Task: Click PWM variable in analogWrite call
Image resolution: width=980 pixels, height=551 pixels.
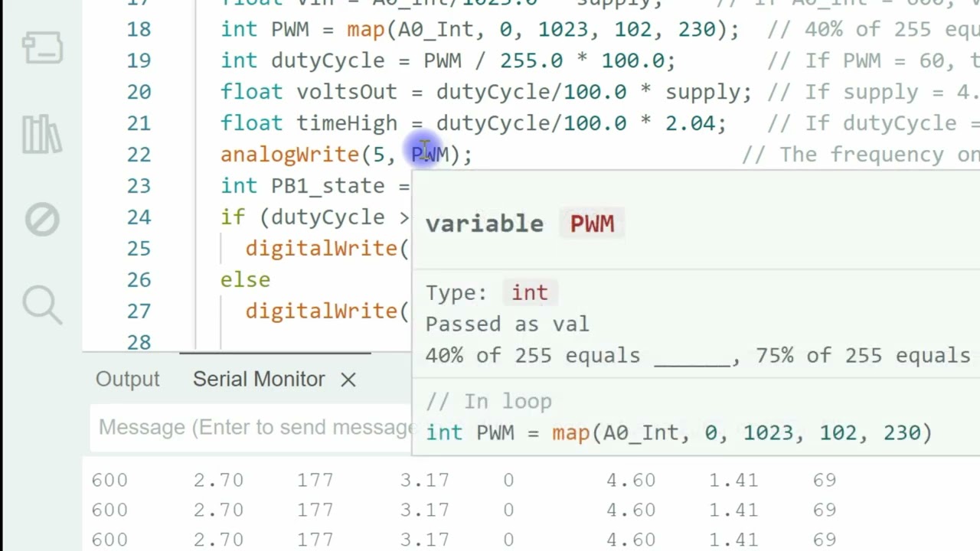Action: 430,154
